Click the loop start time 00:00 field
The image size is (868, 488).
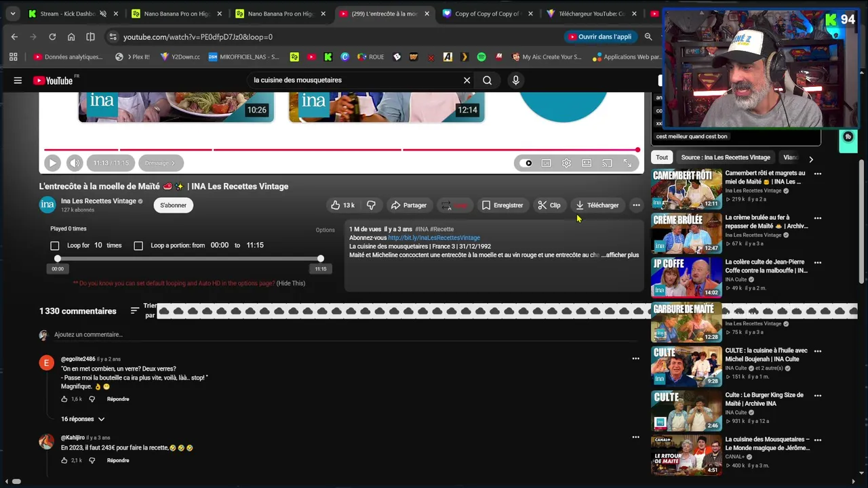(x=219, y=245)
